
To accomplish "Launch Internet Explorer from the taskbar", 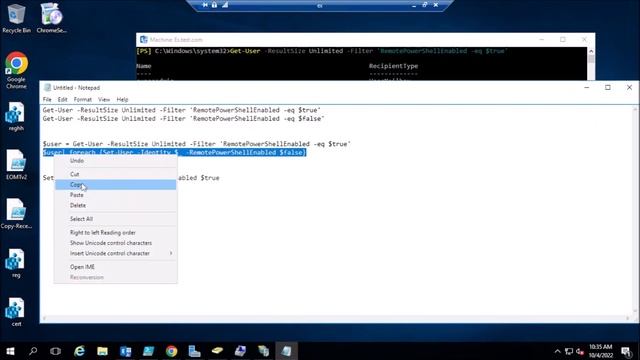I will tap(79, 351).
